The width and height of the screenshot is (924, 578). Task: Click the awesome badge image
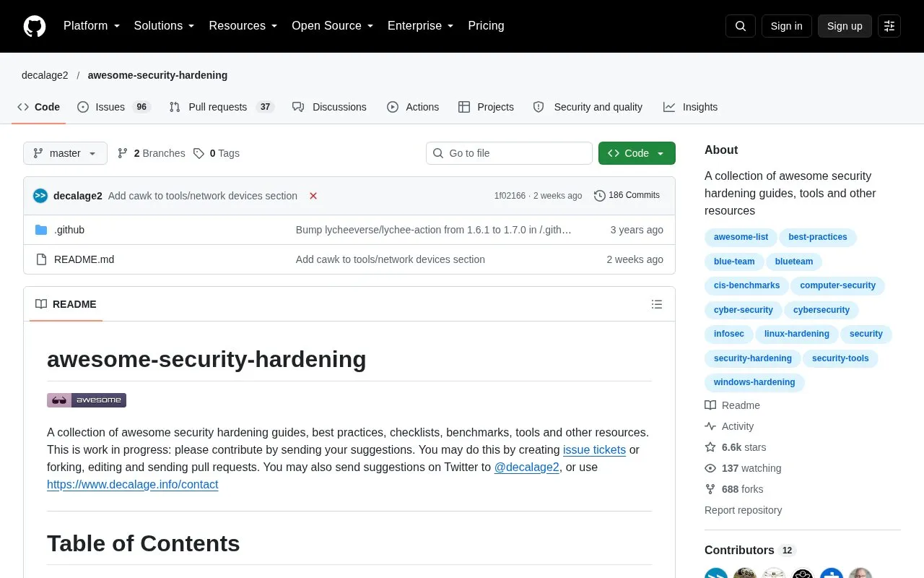tap(87, 400)
